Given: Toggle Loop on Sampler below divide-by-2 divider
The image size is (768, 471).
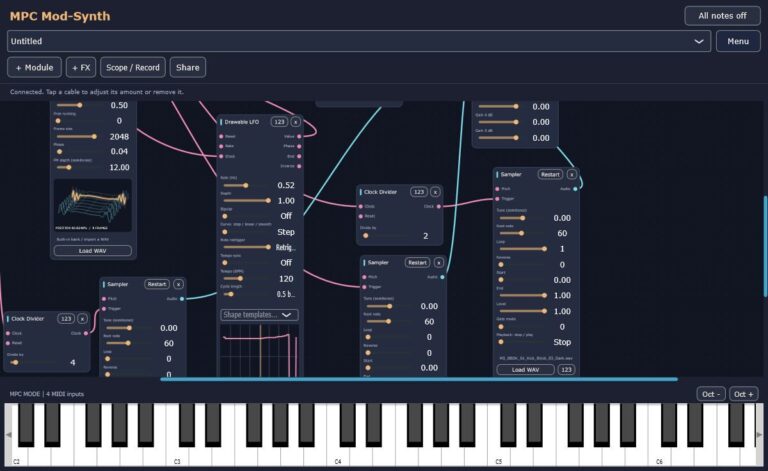Looking at the screenshot, I should point(390,337).
